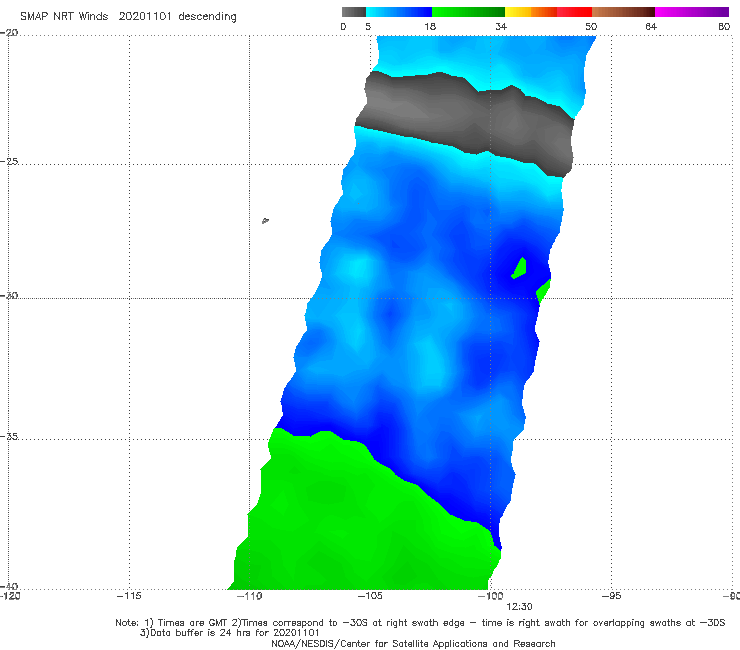740x650 pixels.
Task: Click the latitude label '-30'
Action: [x=9, y=295]
